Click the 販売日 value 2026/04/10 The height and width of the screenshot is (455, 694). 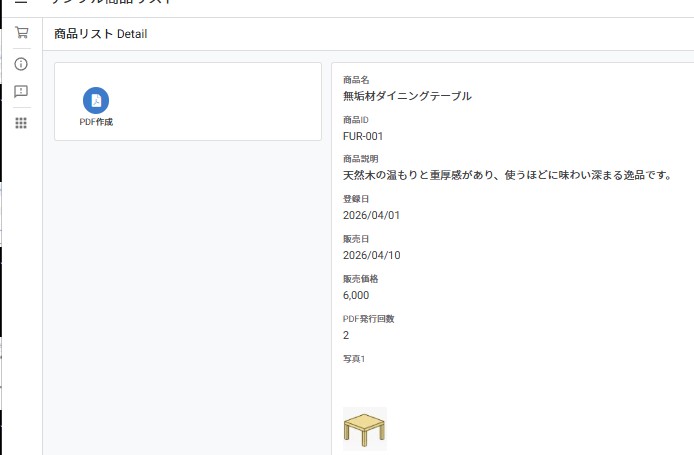(371, 255)
